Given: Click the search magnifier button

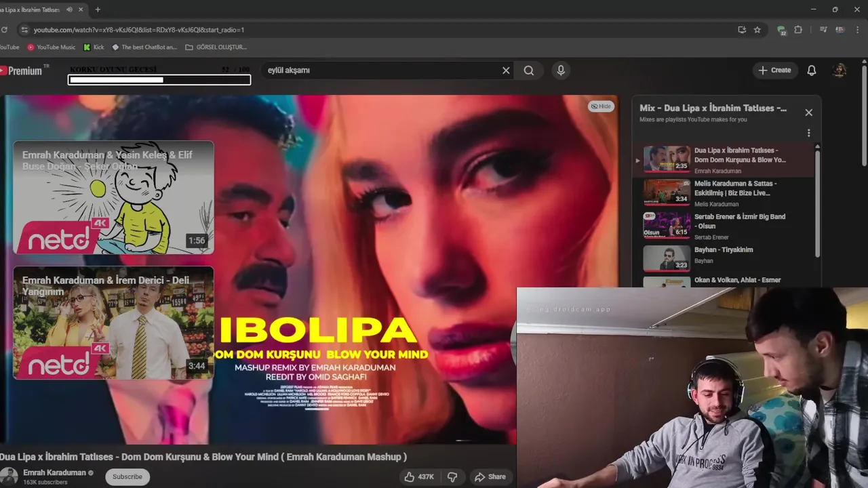Looking at the screenshot, I should tap(529, 70).
